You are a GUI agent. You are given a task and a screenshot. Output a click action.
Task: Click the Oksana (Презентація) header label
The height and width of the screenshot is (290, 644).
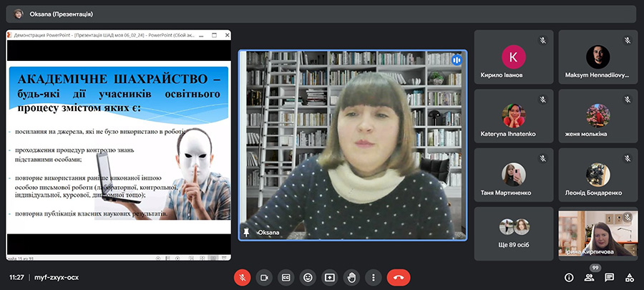coord(62,14)
